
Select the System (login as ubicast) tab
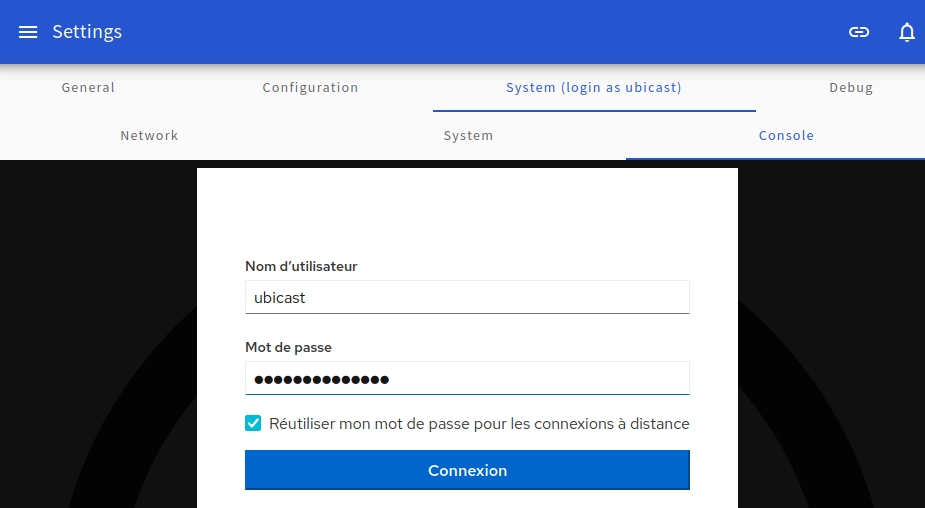click(x=594, y=87)
